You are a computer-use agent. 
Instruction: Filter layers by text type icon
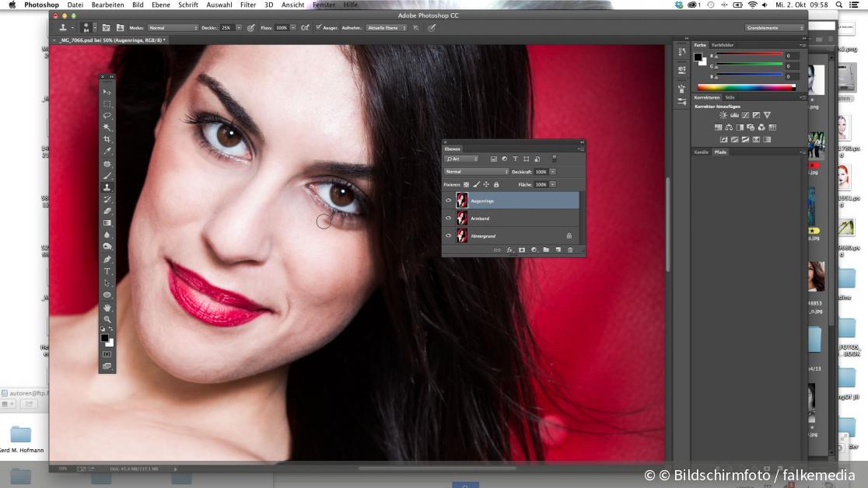515,159
